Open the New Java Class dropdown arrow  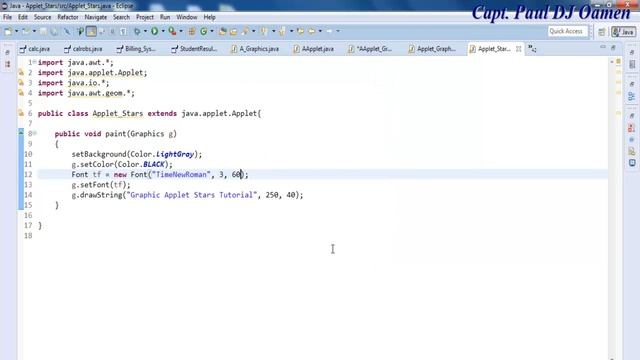click(x=212, y=31)
